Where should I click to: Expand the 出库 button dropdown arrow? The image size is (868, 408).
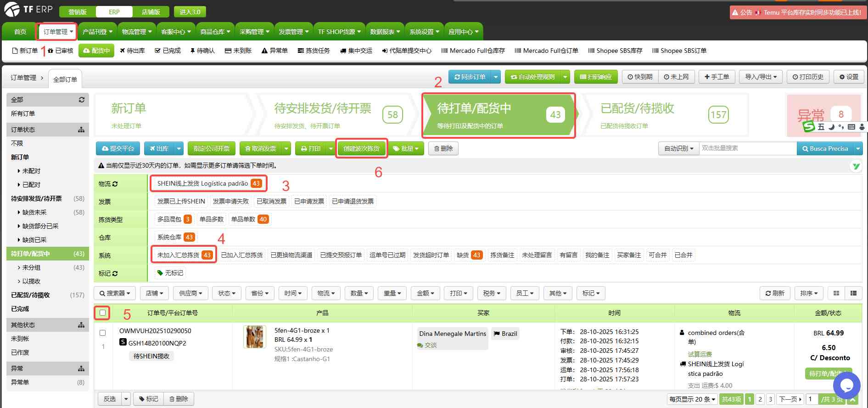179,148
